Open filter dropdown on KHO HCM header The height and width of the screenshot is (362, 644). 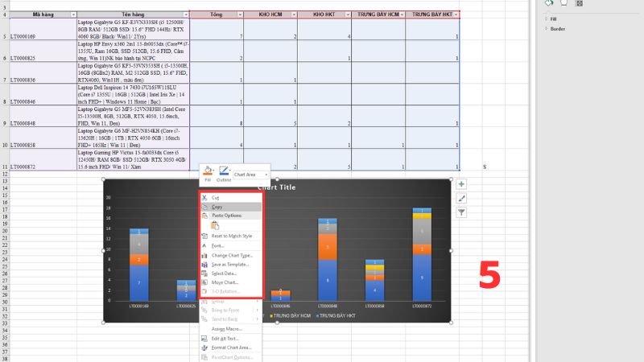click(x=294, y=14)
